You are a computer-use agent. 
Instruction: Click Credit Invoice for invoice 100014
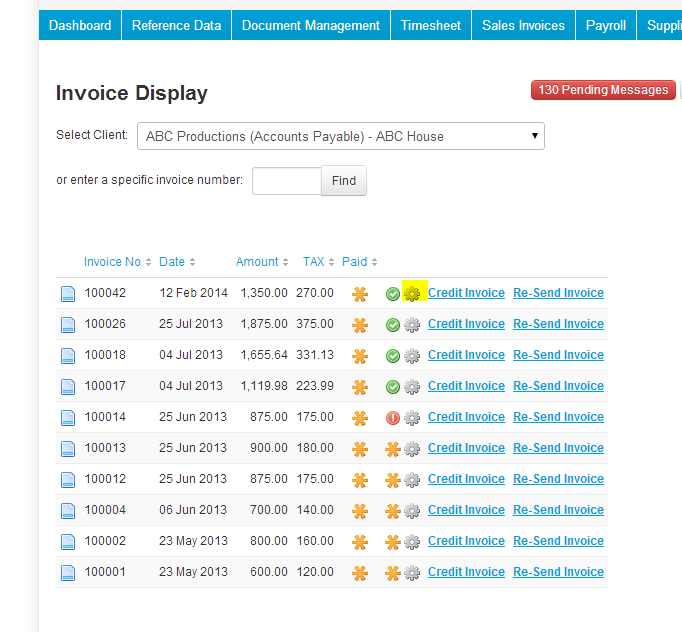[x=466, y=417]
